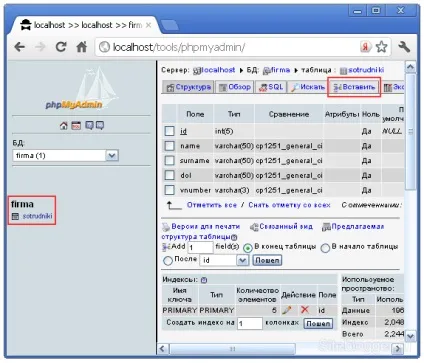The image size is (424, 363).
Task: Click help icon next to Индексы
Action: (204, 280)
